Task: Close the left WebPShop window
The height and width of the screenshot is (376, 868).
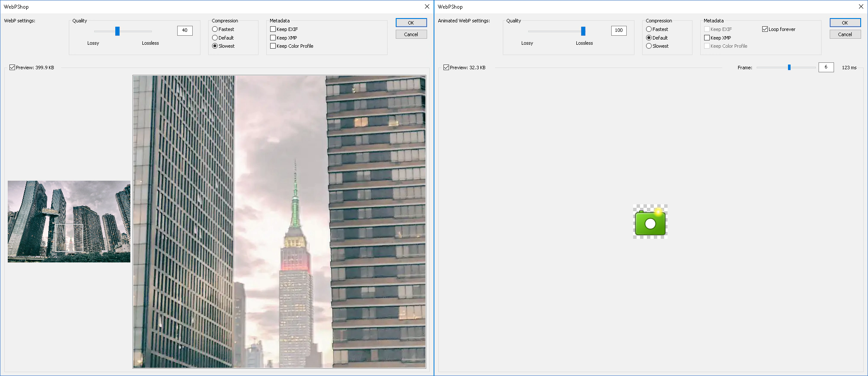Action: click(427, 6)
